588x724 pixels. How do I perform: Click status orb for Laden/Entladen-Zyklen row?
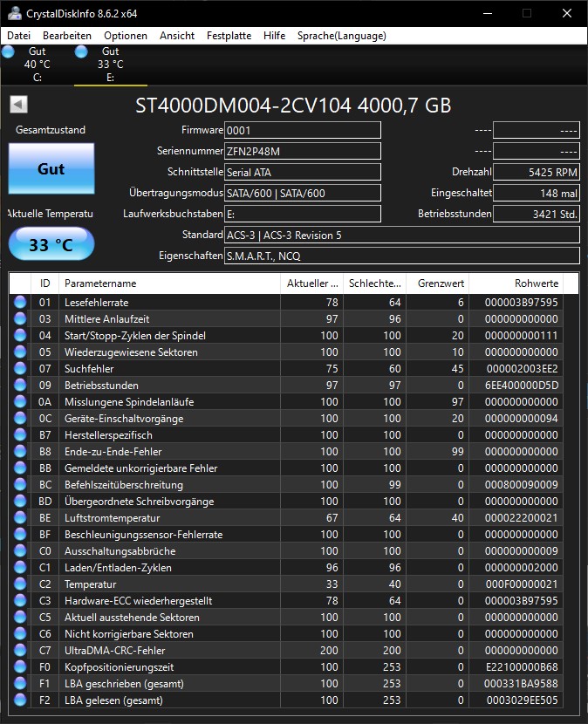pyautogui.click(x=20, y=568)
